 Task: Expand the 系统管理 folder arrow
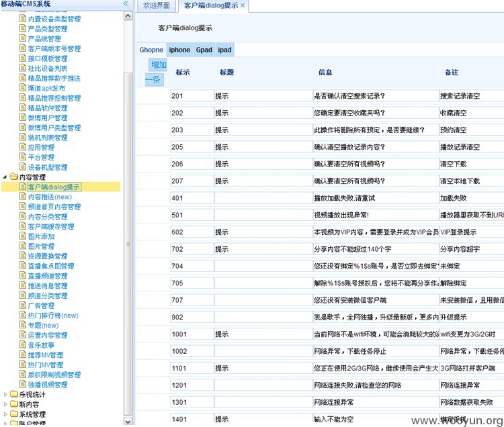(x=5, y=414)
